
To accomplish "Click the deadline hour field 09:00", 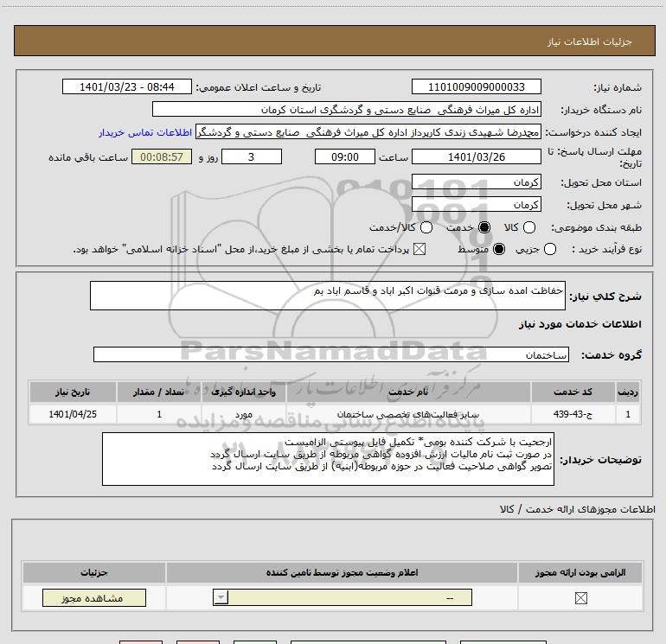I will 345,156.
